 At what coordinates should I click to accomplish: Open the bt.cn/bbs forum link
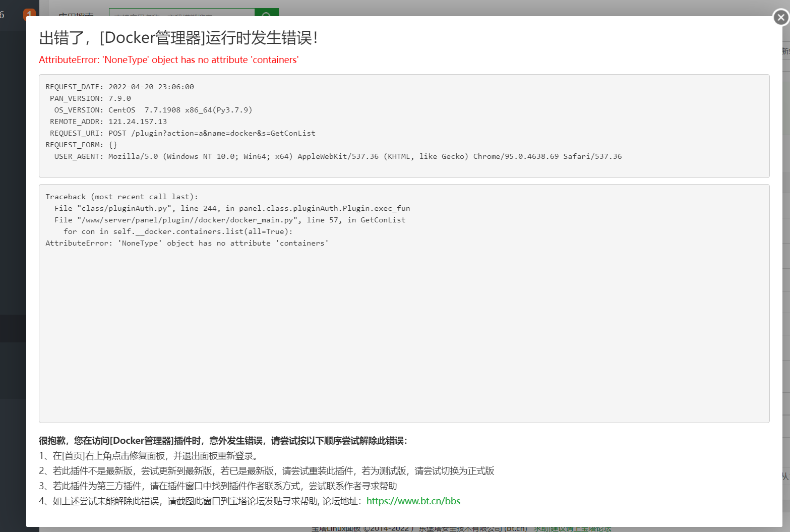click(413, 501)
